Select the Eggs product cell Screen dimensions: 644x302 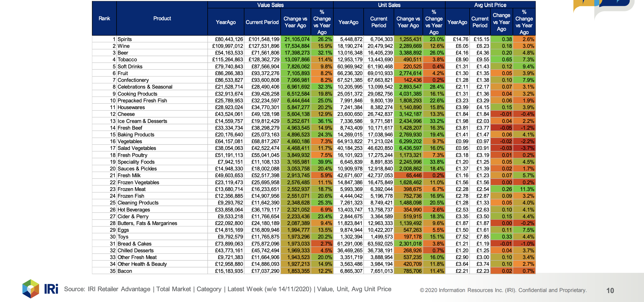[x=162, y=230]
